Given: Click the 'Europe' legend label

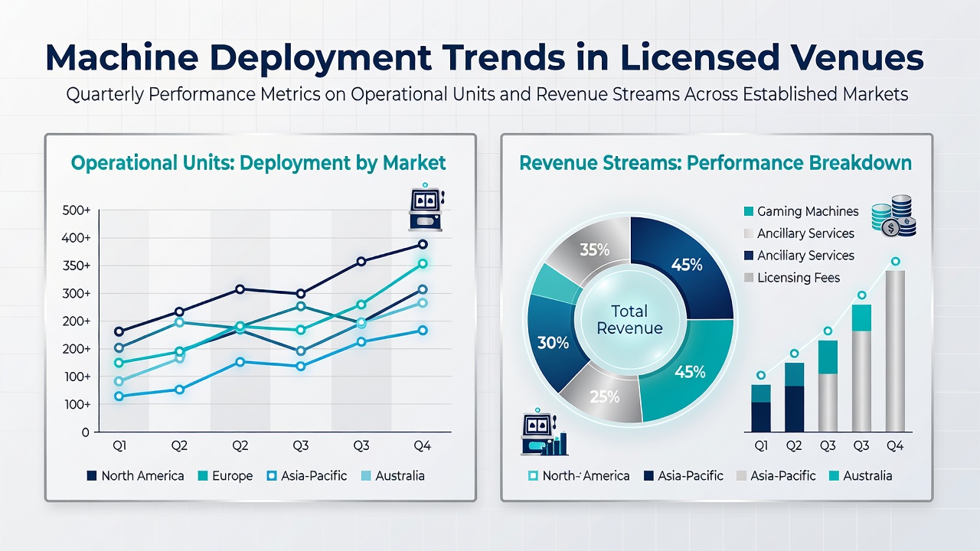Looking at the screenshot, I should click(233, 476).
